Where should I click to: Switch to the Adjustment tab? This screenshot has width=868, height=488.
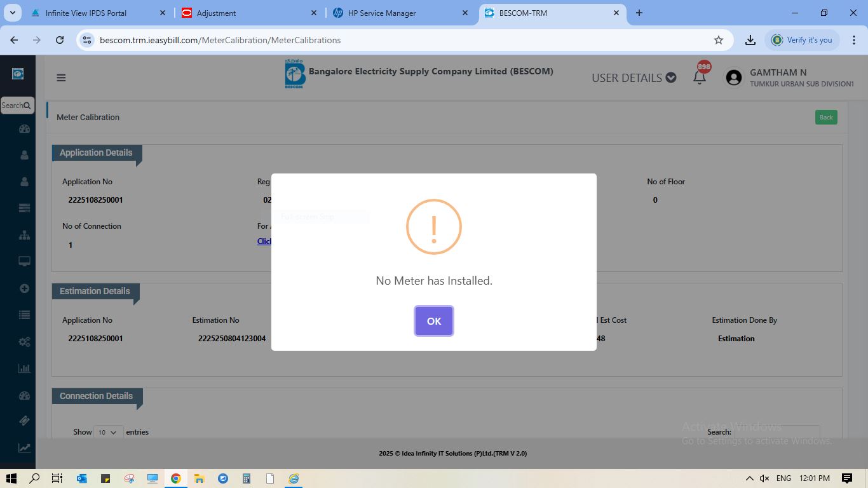[216, 13]
